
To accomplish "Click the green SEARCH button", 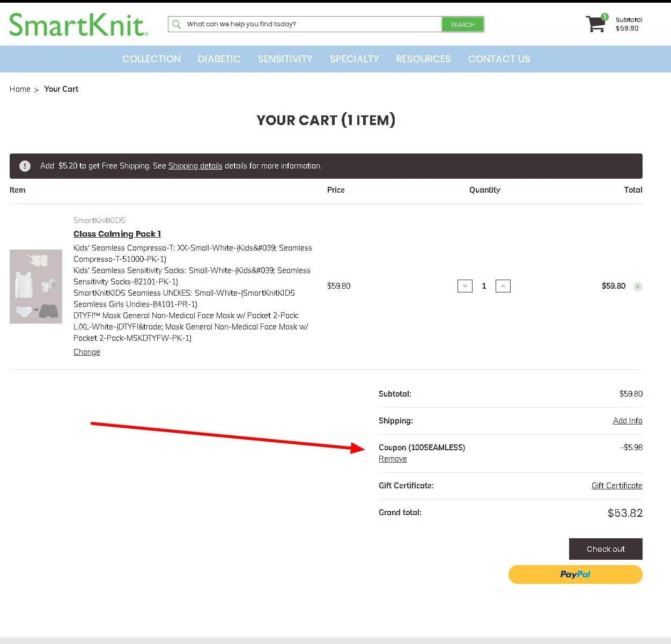I will pyautogui.click(x=462, y=24).
